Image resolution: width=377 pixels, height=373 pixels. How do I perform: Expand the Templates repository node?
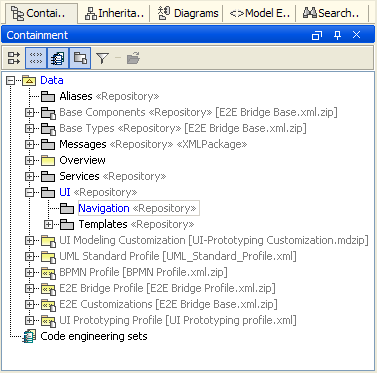tap(48, 224)
